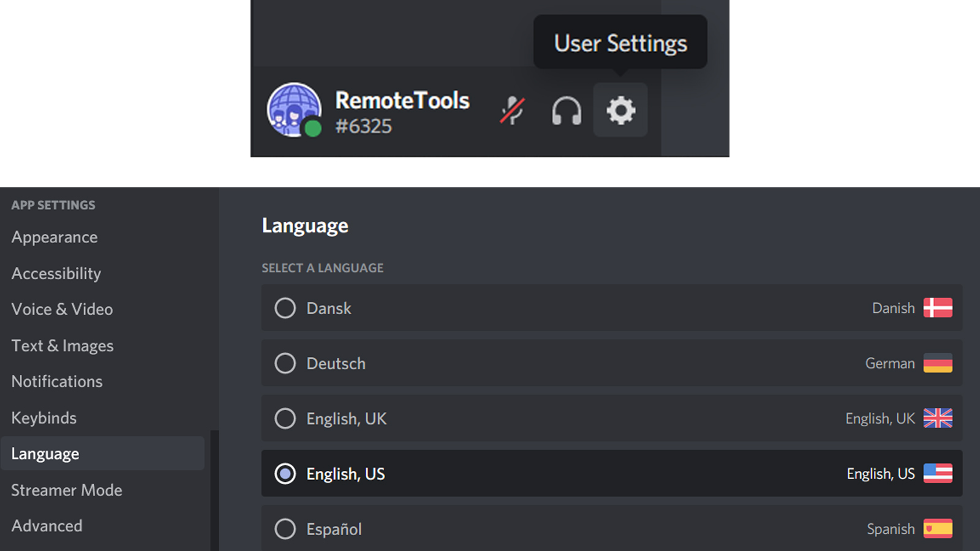This screenshot has height=551, width=980.
Task: Toggle deafen with the headphones icon
Action: point(567,111)
